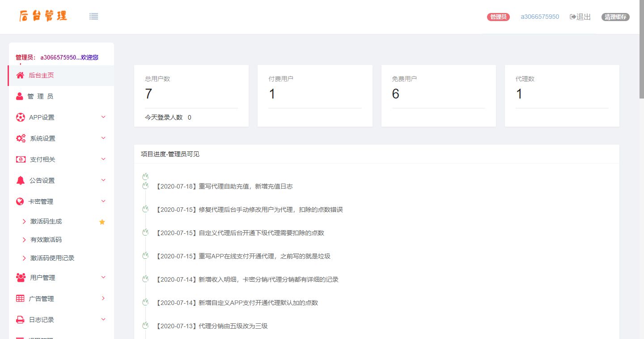Expand the 用户管理 dropdown arrow
Viewport: 644px width, 339px height.
(x=103, y=277)
